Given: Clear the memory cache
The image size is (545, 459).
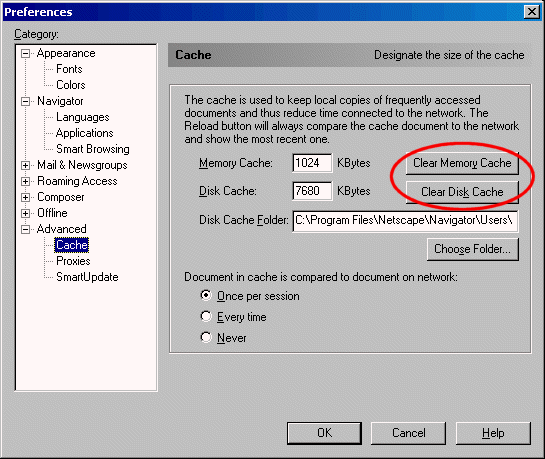Looking at the screenshot, I should point(462,163).
